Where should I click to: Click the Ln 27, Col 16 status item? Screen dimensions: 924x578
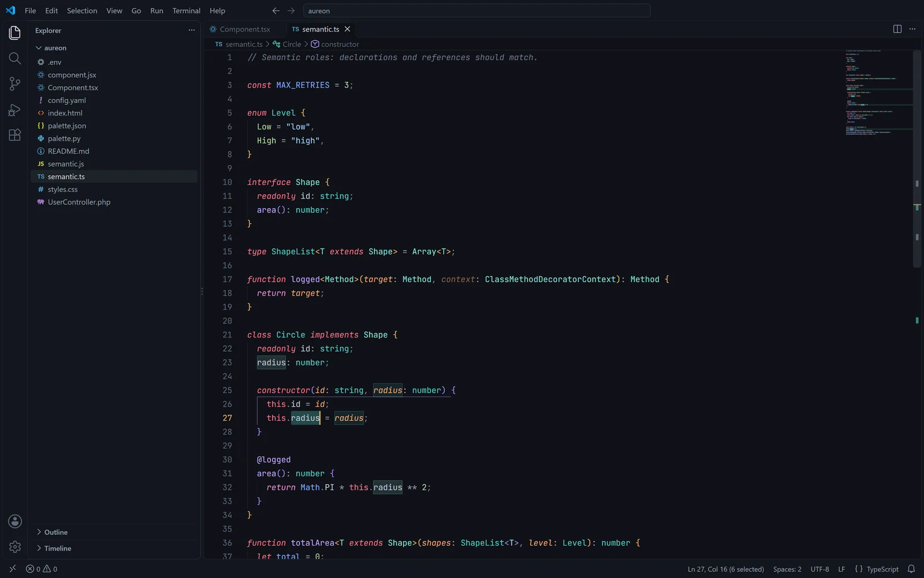click(x=726, y=569)
